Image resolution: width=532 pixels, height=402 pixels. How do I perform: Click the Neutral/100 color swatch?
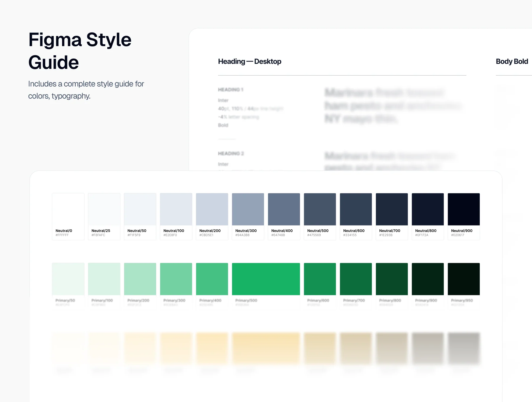coord(176,209)
